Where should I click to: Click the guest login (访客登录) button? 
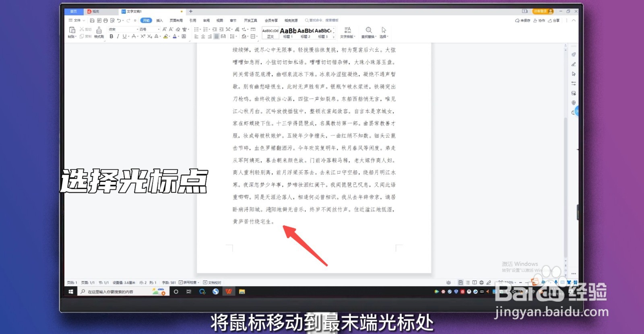click(543, 11)
